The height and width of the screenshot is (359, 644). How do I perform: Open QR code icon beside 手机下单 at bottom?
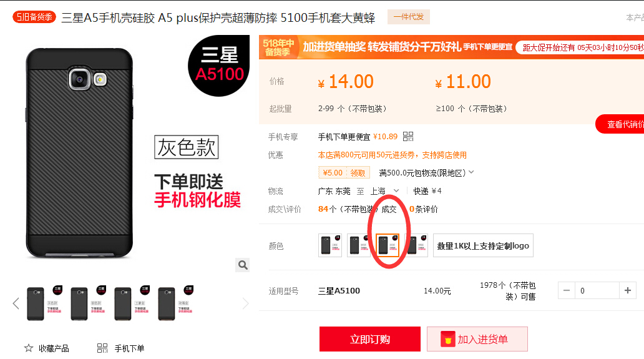pos(102,348)
